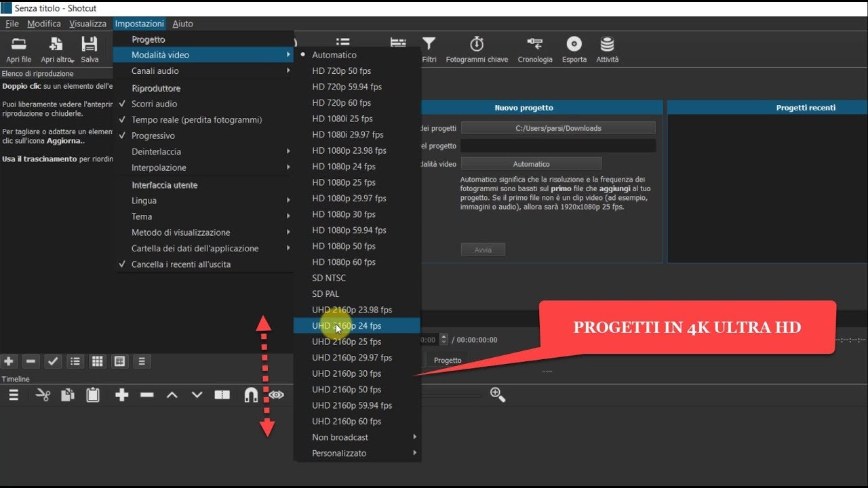This screenshot has height=488, width=868.
Task: Click the timeline lift up-chevron icon
Action: point(172,394)
